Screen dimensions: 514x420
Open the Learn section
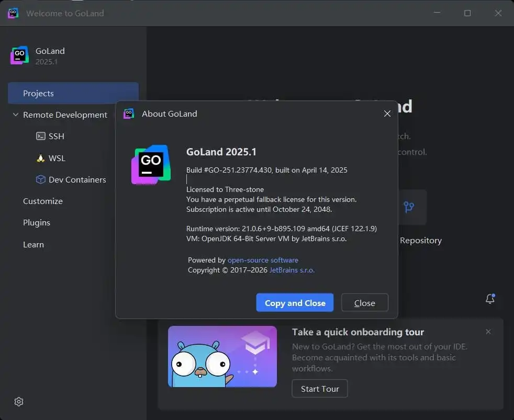tap(33, 245)
